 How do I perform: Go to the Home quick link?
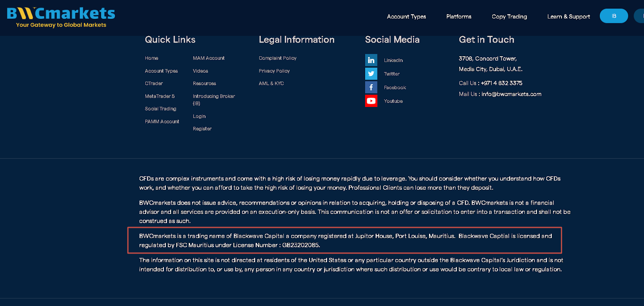click(x=151, y=58)
